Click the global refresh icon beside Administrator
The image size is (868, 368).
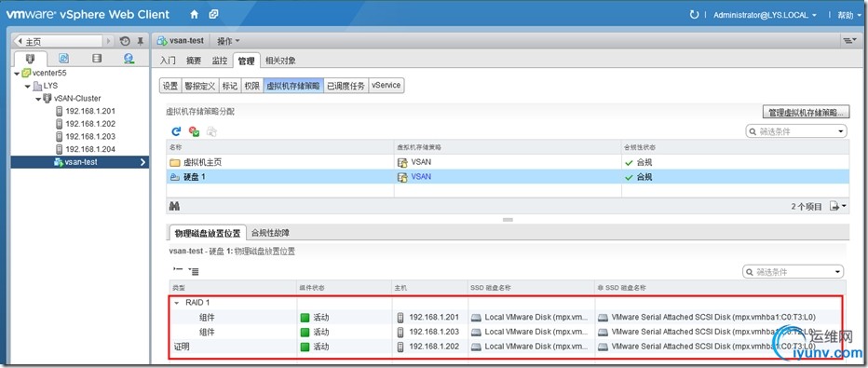[x=694, y=15]
